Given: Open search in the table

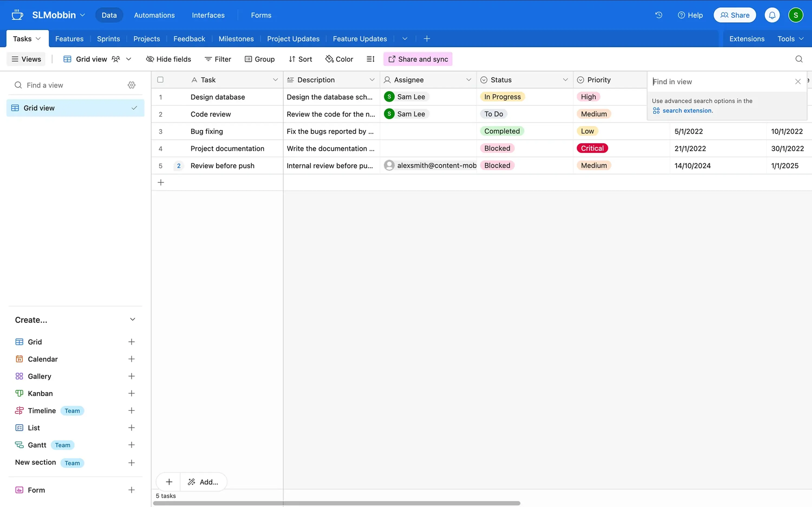Looking at the screenshot, I should click(x=799, y=59).
